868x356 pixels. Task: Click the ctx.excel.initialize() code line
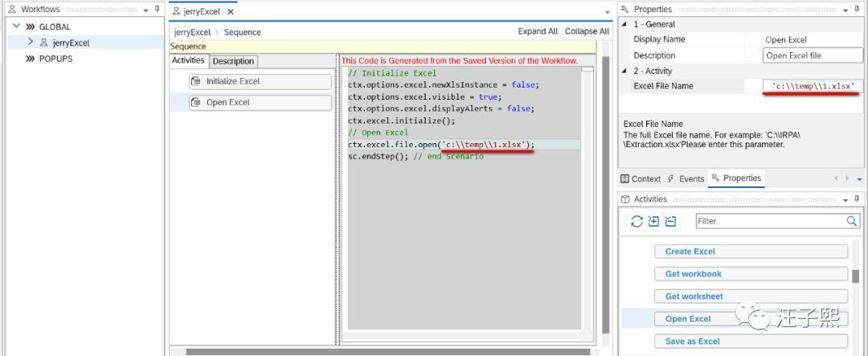coord(401,121)
